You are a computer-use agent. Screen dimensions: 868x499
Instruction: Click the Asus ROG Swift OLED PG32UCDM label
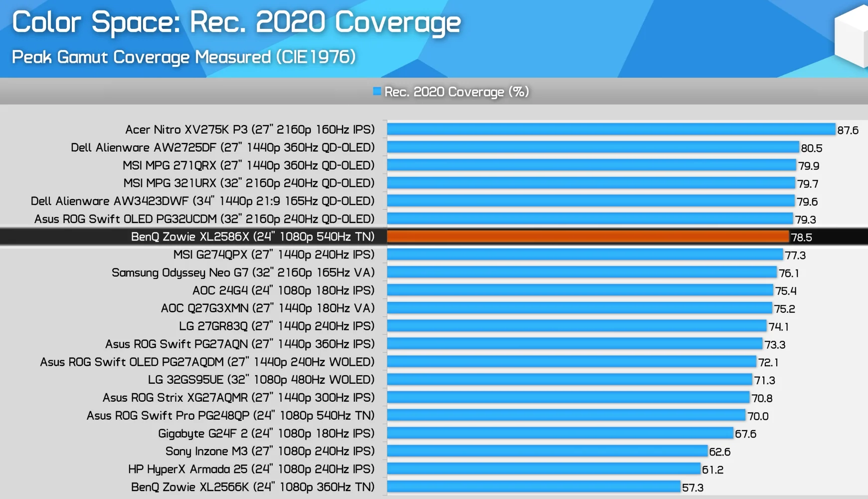pyautogui.click(x=204, y=219)
